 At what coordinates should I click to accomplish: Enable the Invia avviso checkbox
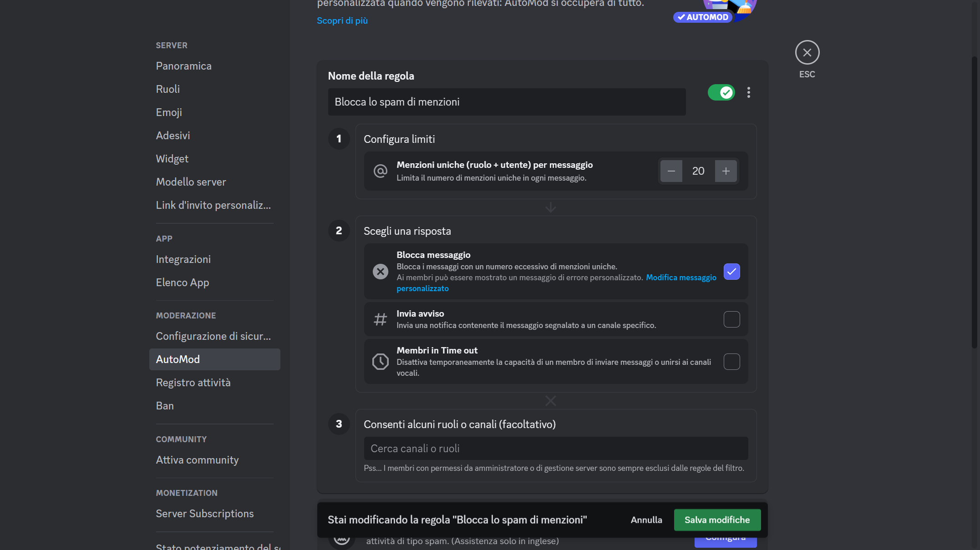pos(731,319)
